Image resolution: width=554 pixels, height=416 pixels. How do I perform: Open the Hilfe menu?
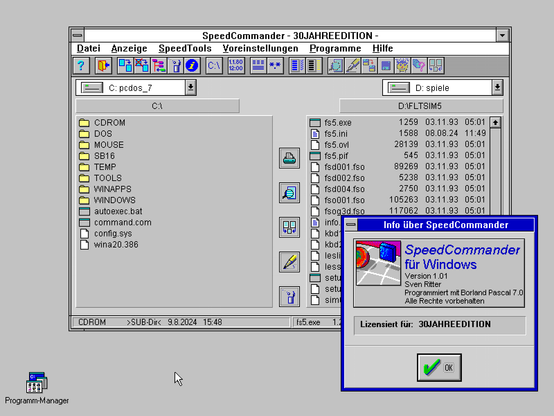383,48
